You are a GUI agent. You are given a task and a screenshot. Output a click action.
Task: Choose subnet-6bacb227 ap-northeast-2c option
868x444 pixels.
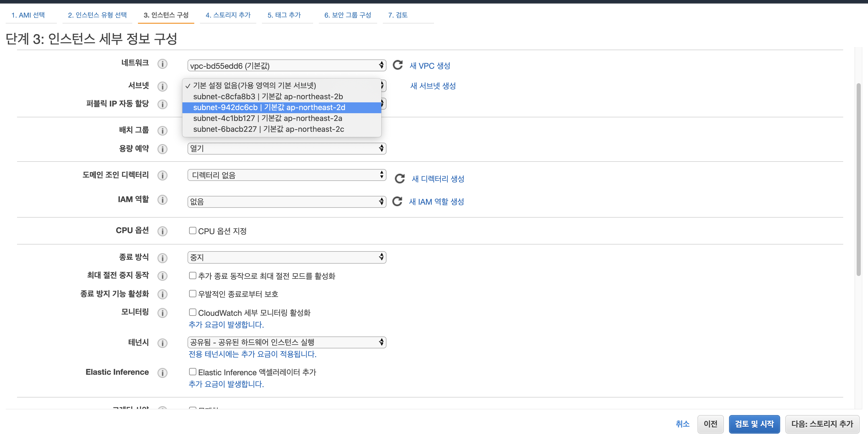[x=269, y=129]
